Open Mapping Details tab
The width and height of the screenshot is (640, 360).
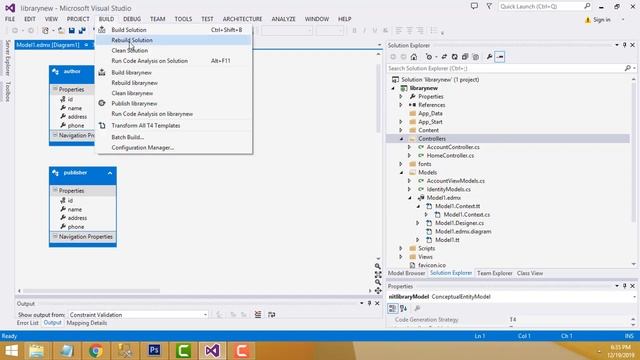pos(87,323)
